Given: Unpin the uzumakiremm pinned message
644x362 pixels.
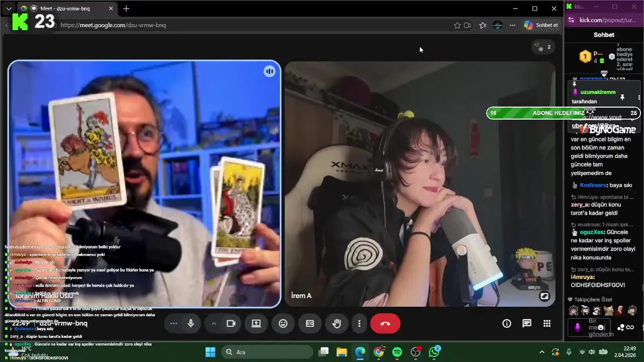Looking at the screenshot, I should pos(622,97).
